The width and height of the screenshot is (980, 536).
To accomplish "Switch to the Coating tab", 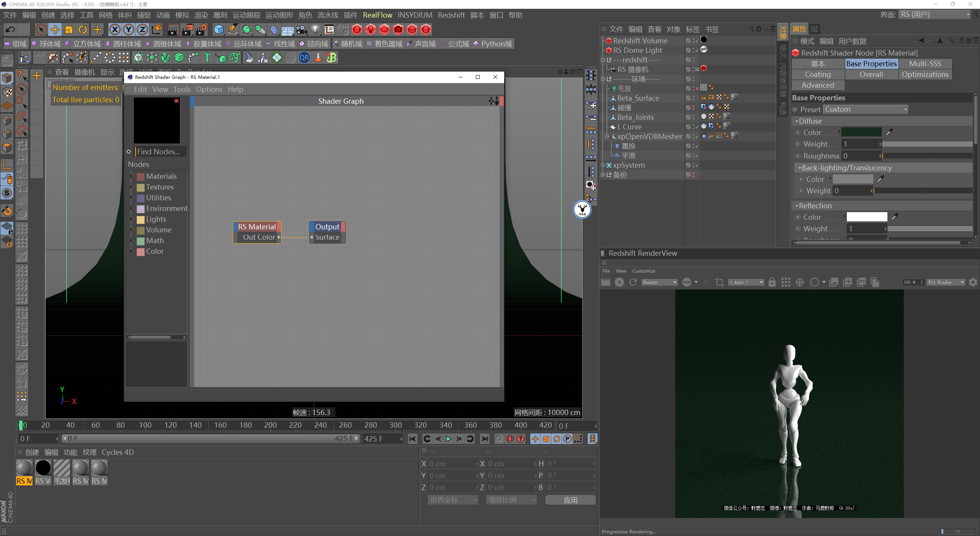I will (x=818, y=74).
